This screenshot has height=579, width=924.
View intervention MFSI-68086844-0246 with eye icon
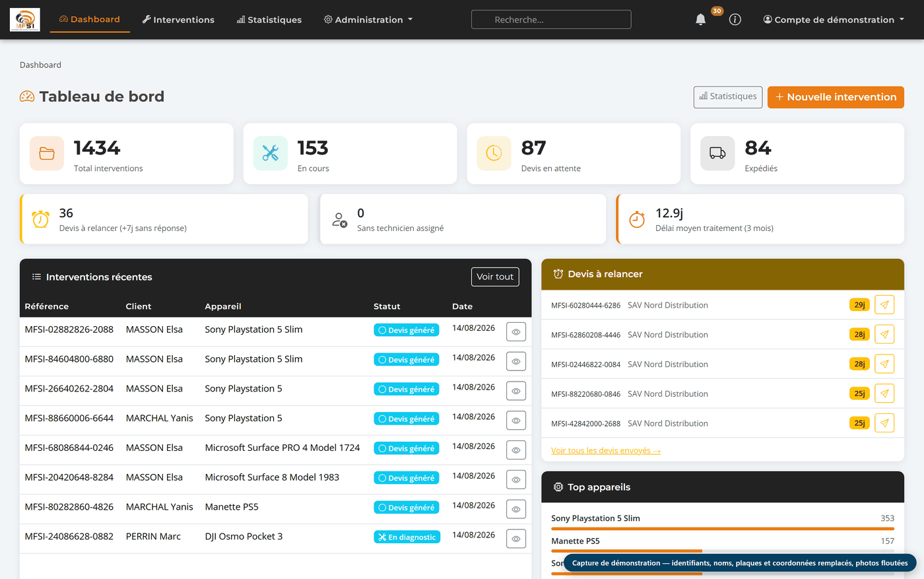(x=516, y=450)
